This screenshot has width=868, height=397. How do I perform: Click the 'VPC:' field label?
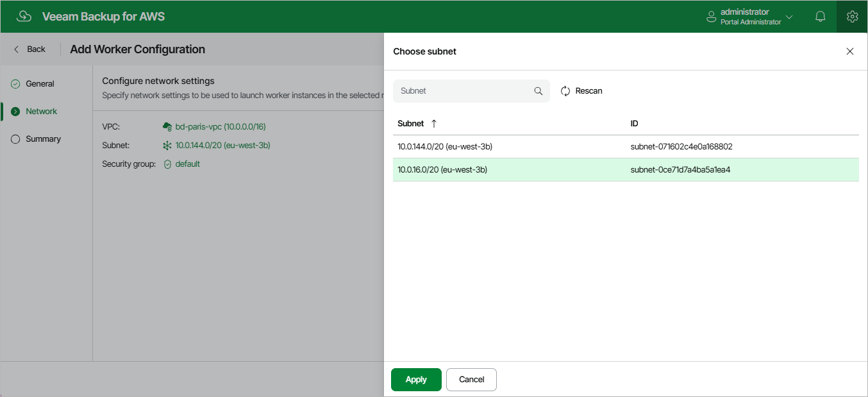[x=111, y=127]
